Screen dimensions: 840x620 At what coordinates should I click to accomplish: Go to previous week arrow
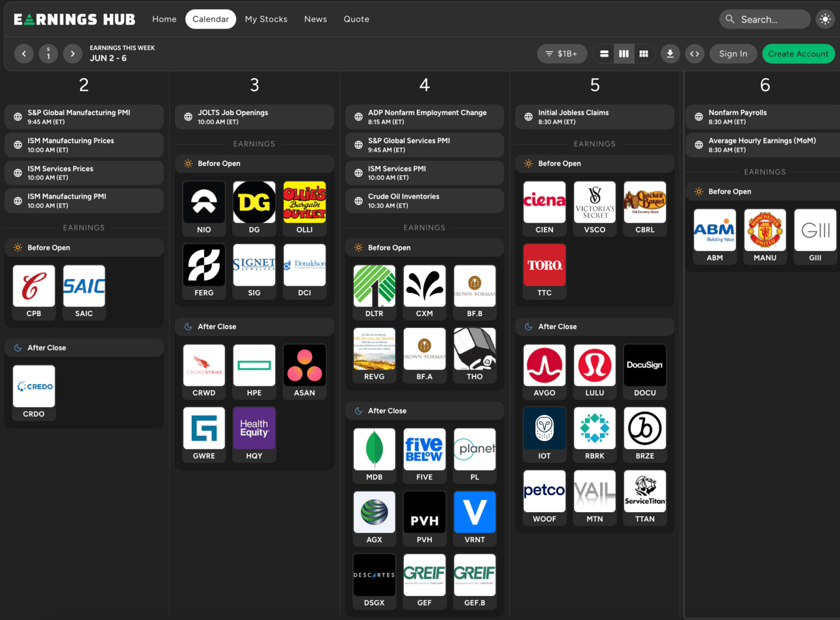tap(24, 53)
